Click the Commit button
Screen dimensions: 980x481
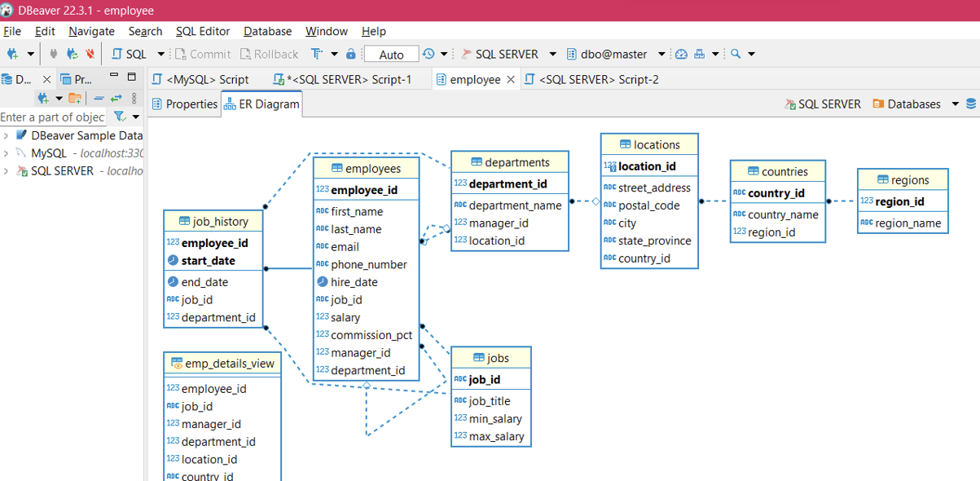203,55
